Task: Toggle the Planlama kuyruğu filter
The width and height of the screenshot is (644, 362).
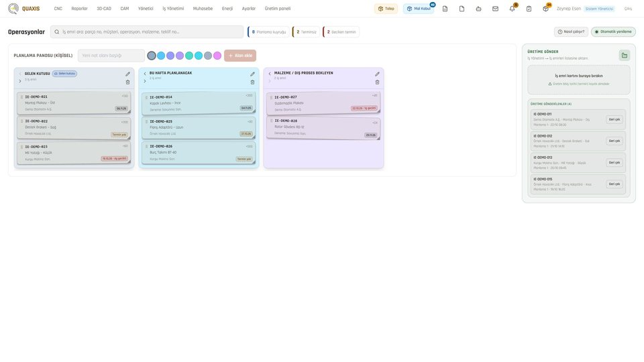Action: [268, 32]
